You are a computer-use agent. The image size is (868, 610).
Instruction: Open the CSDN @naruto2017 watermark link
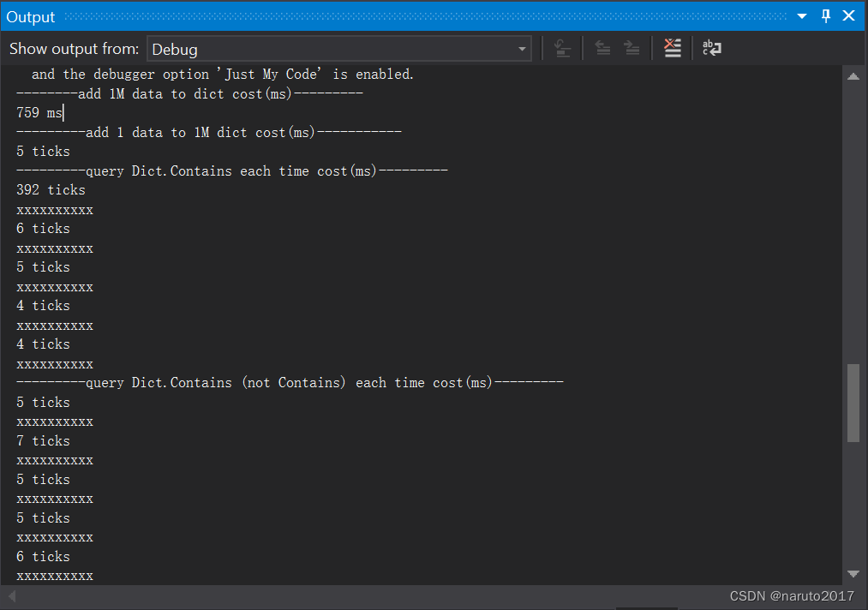click(x=790, y=595)
